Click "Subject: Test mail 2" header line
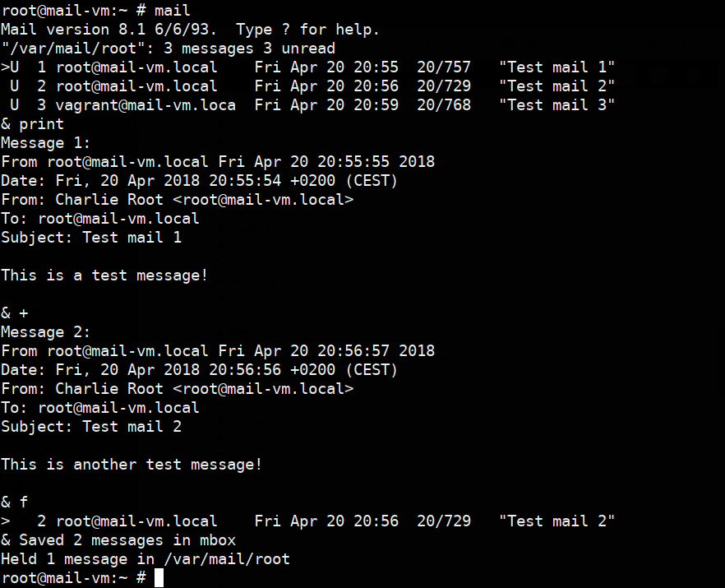725x588 pixels. click(91, 427)
